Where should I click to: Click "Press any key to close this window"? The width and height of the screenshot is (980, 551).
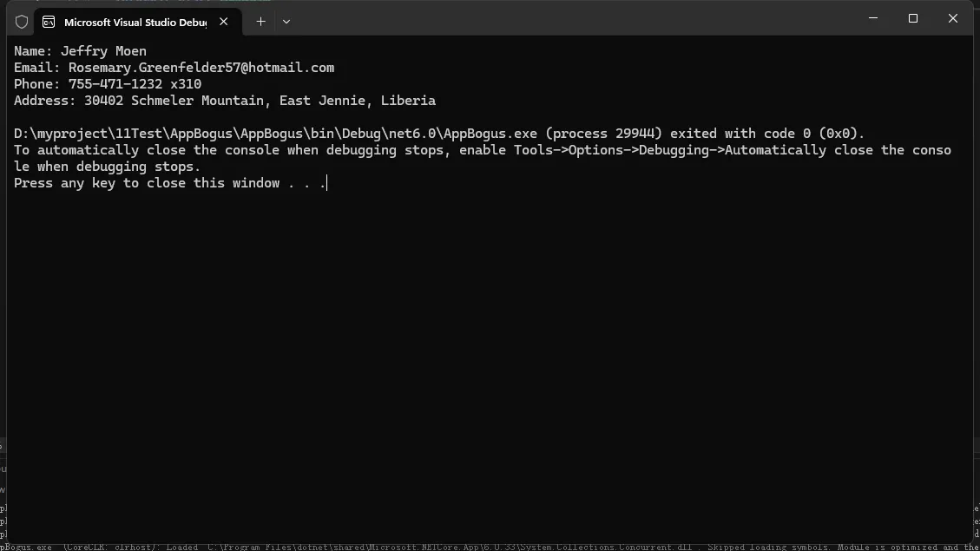click(x=147, y=183)
